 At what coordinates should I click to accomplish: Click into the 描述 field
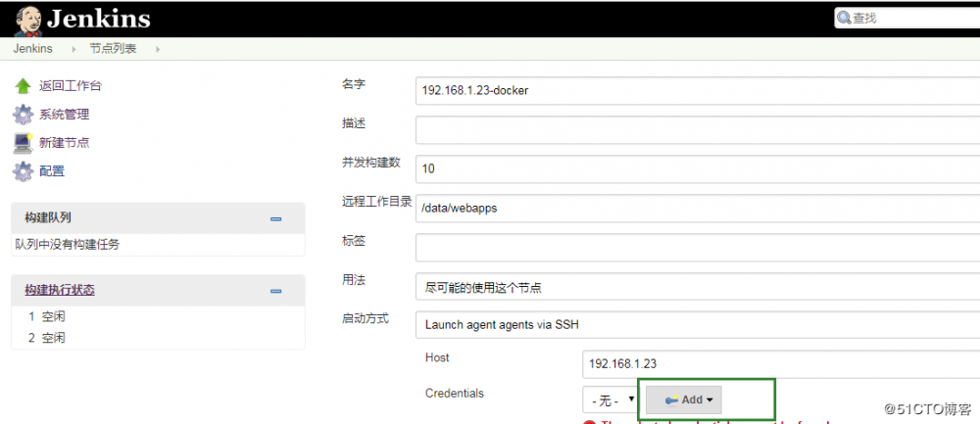tap(698, 130)
